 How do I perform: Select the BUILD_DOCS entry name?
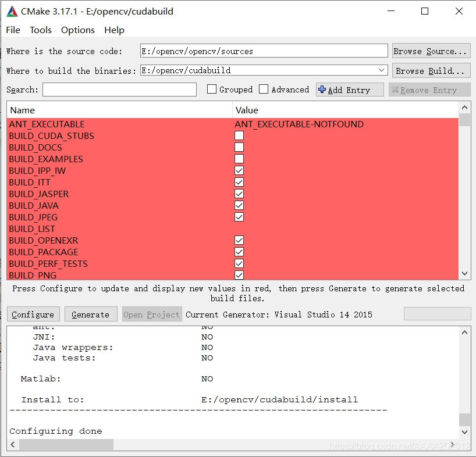click(35, 147)
